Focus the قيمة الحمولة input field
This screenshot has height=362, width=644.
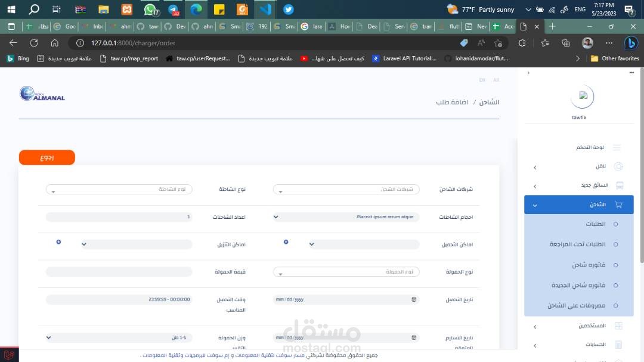click(x=119, y=272)
